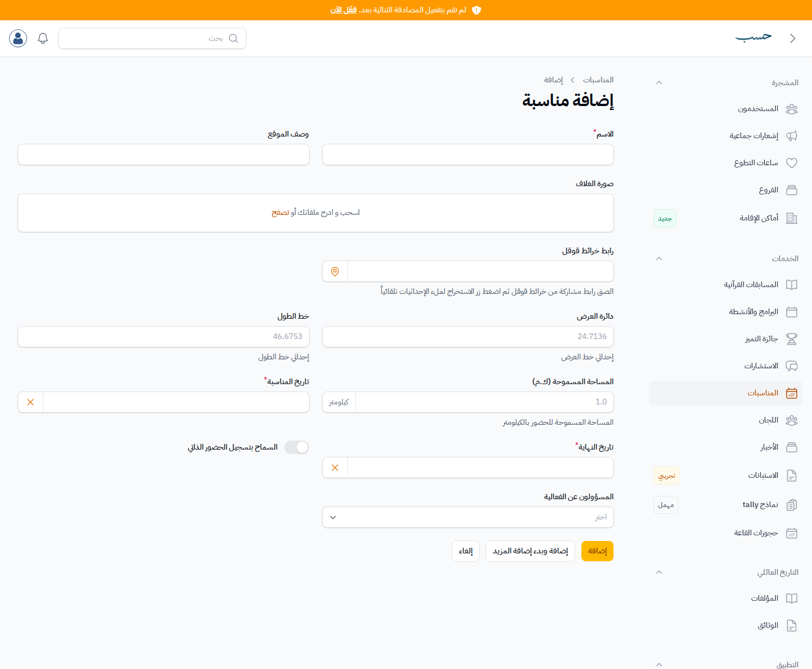Open the user profile avatar menu
This screenshot has width=812, height=669.
(x=18, y=38)
